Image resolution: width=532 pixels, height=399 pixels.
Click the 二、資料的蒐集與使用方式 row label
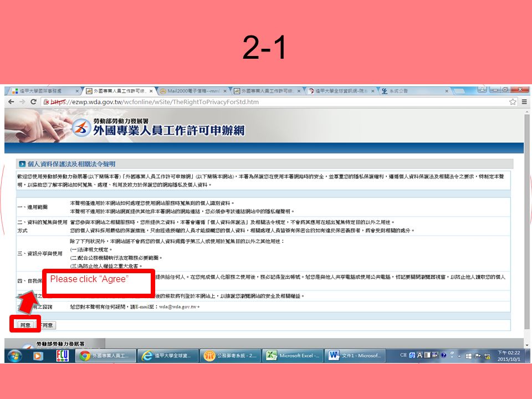coord(42,226)
